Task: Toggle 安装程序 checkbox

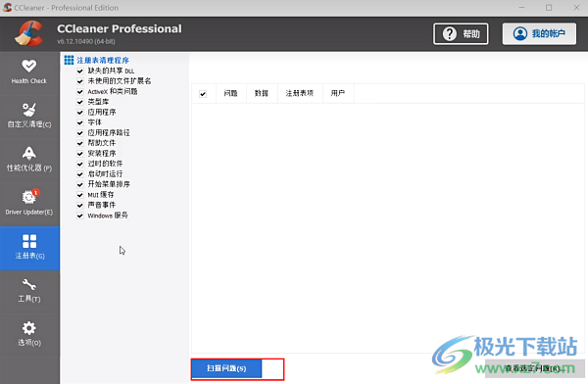Action: coord(80,154)
